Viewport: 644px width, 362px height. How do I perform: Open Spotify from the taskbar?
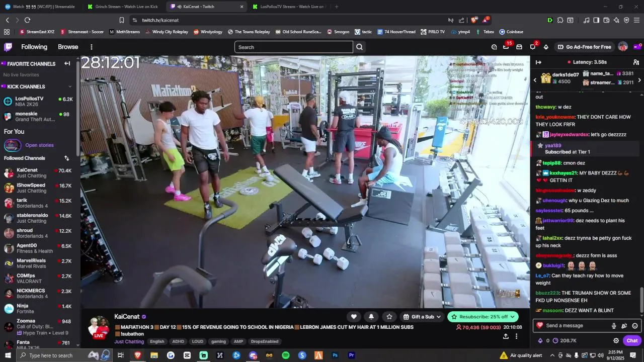coord(286,355)
